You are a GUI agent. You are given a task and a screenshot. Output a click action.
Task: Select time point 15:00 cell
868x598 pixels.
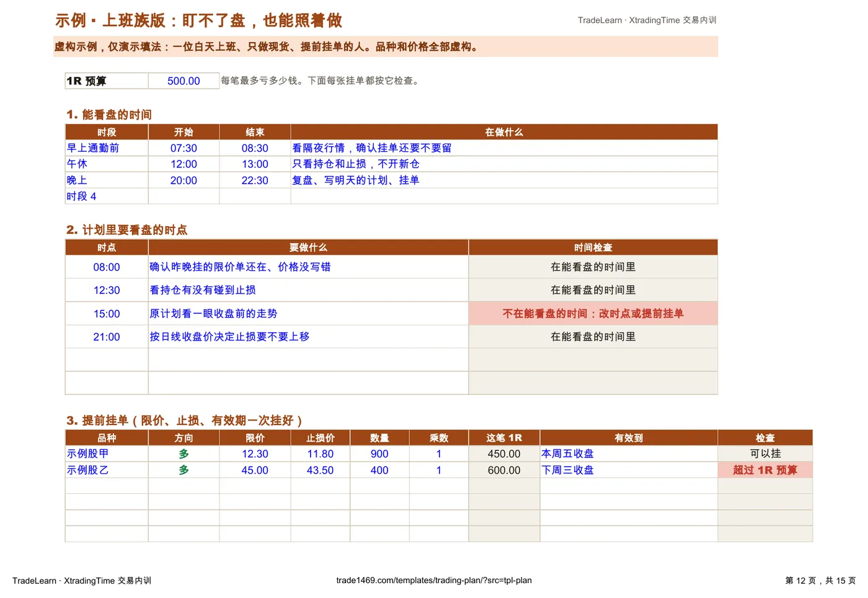[107, 314]
